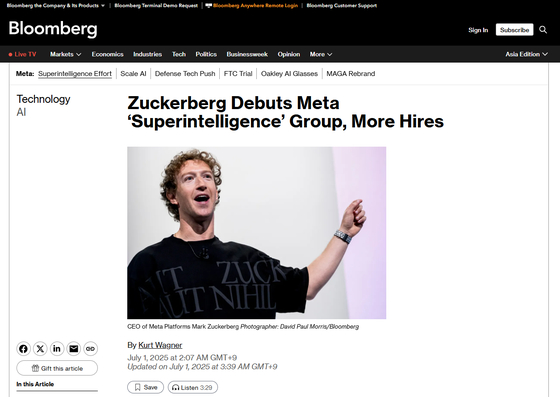Share article via LinkedIn icon
The image size is (560, 397).
[57, 348]
